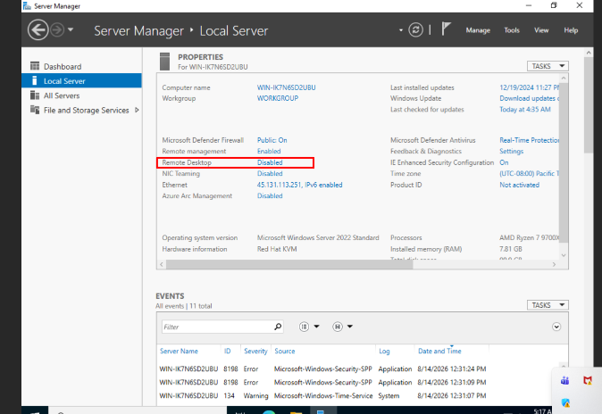
Task: Click Public: On firewall link
Action: pyautogui.click(x=272, y=140)
